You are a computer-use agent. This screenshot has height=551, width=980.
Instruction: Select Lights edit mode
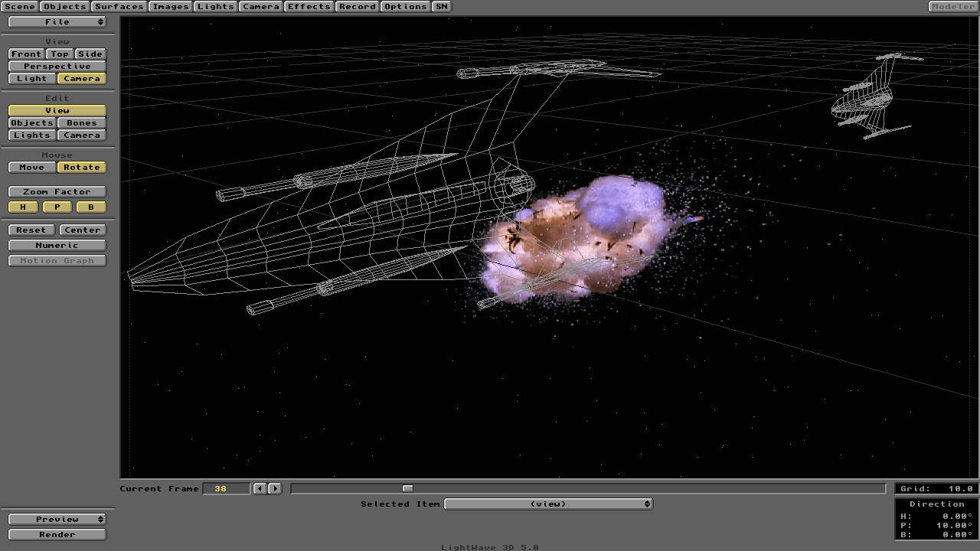click(31, 135)
